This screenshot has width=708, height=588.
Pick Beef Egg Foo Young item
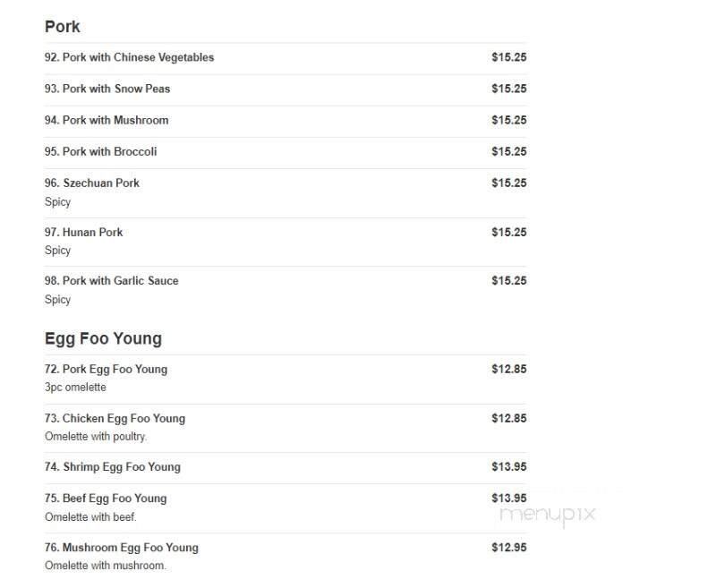tap(106, 498)
